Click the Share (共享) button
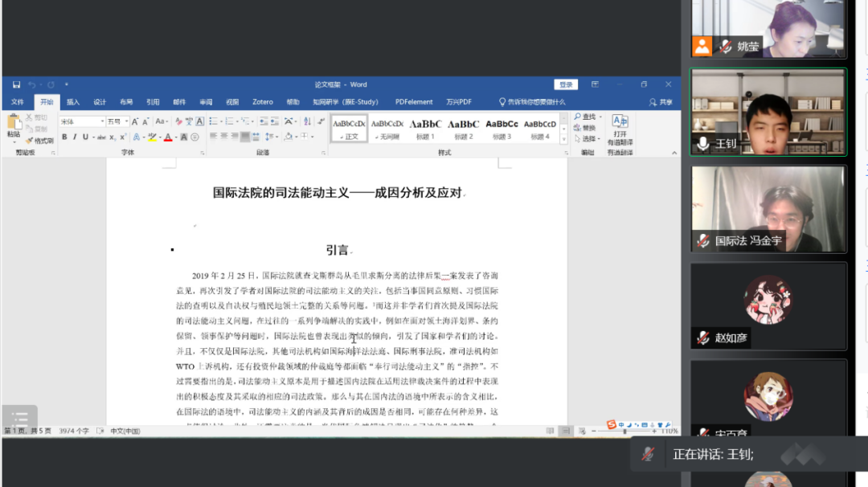Screen dimensions: 868x487 [x=661, y=102]
